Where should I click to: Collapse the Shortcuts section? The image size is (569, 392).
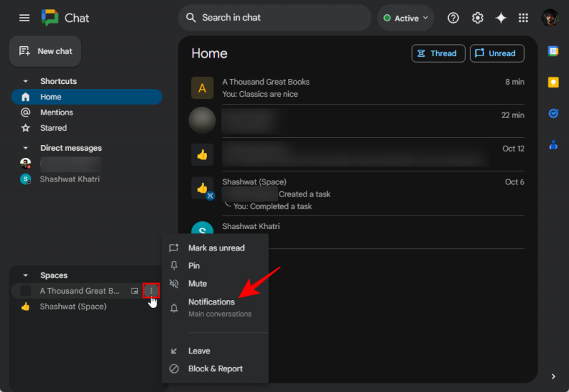(26, 81)
